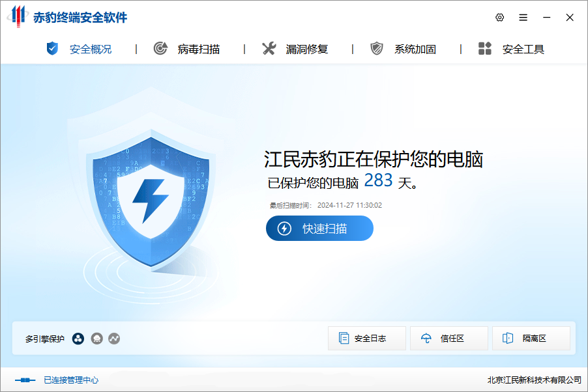Click the first dark-blue engine icon
This screenshot has height=392, width=588.
tap(78, 339)
